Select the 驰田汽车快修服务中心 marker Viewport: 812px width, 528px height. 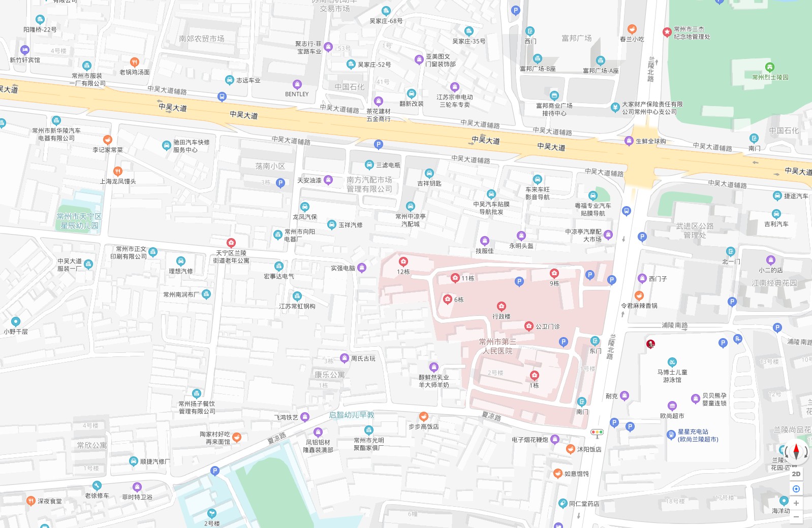167,146
